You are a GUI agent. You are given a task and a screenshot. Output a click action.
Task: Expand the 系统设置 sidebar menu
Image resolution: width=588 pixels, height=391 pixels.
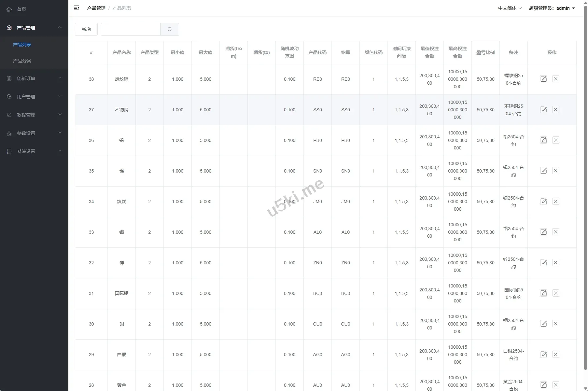click(x=34, y=151)
